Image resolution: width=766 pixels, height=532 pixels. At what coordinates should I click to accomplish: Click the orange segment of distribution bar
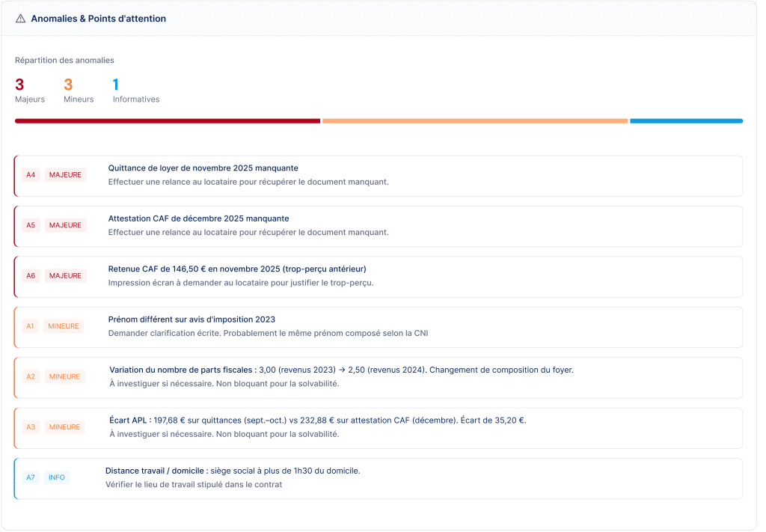click(x=474, y=120)
